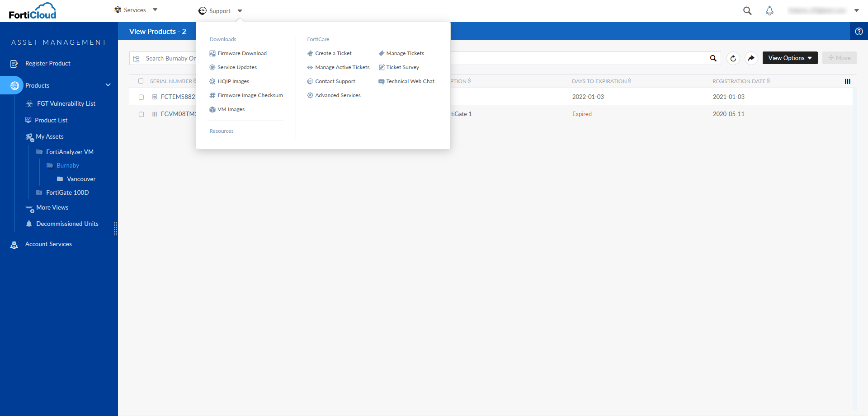Screen dimensions: 868x416
Task: Click the FortiGate 100D folder icon
Action: pyautogui.click(x=39, y=192)
